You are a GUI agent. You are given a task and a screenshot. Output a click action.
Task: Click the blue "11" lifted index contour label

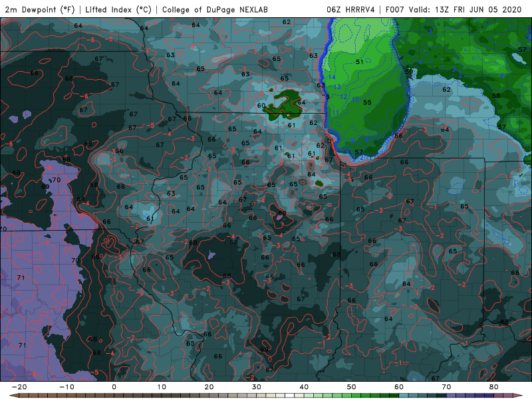click(336, 112)
